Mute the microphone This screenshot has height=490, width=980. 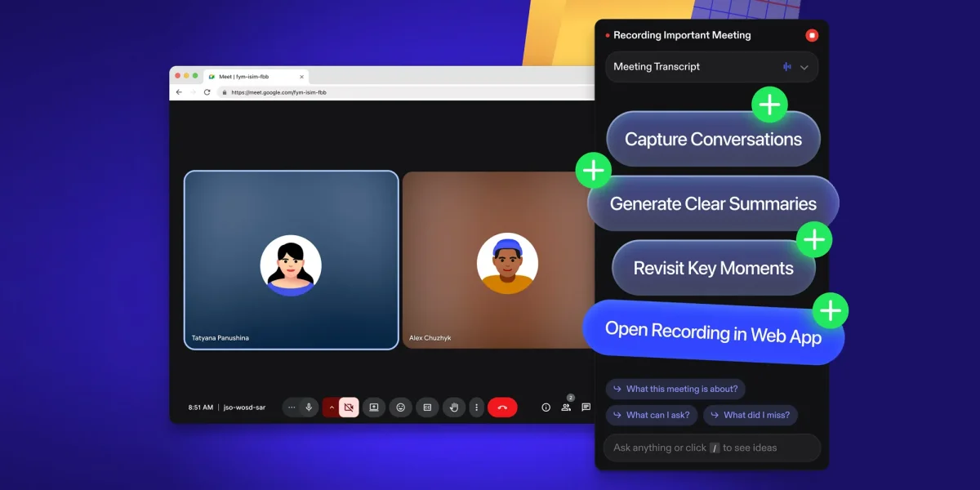click(x=308, y=407)
